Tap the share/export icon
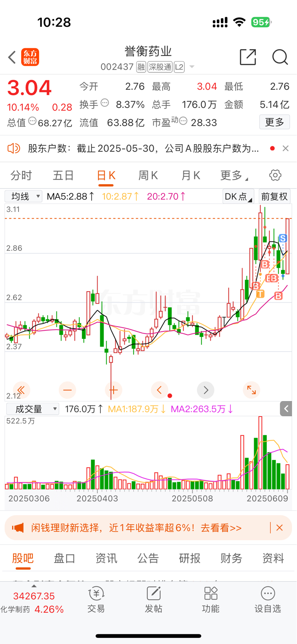 (x=248, y=57)
